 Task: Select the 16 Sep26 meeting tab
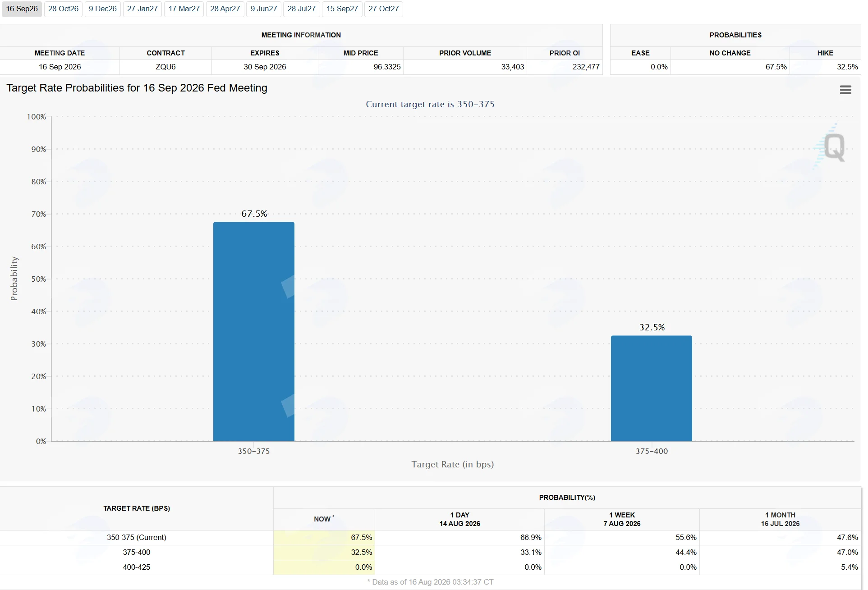22,9
